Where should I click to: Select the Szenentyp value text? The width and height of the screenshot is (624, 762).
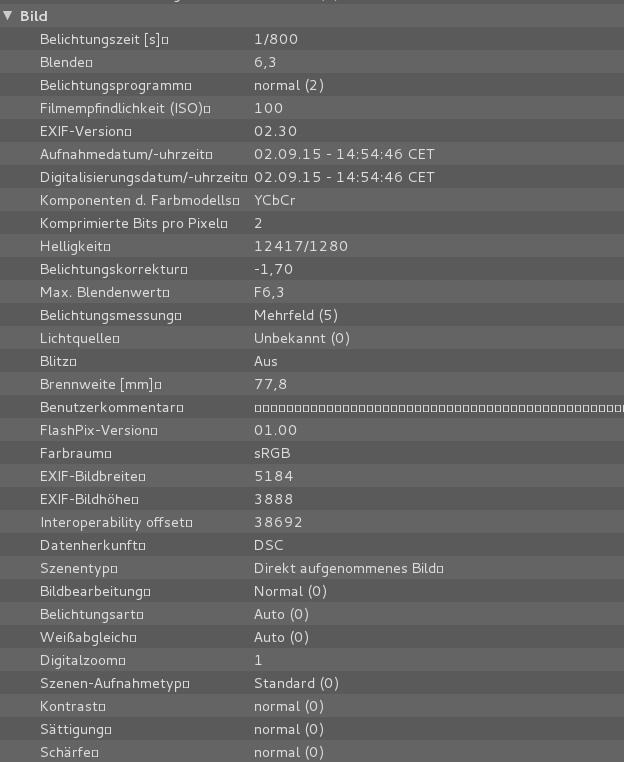(x=345, y=568)
